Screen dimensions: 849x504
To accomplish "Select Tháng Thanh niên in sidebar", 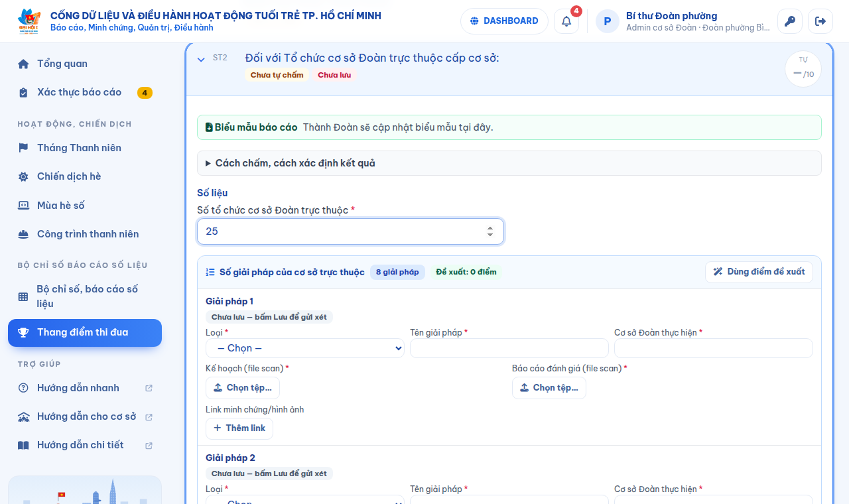I will click(x=85, y=148).
